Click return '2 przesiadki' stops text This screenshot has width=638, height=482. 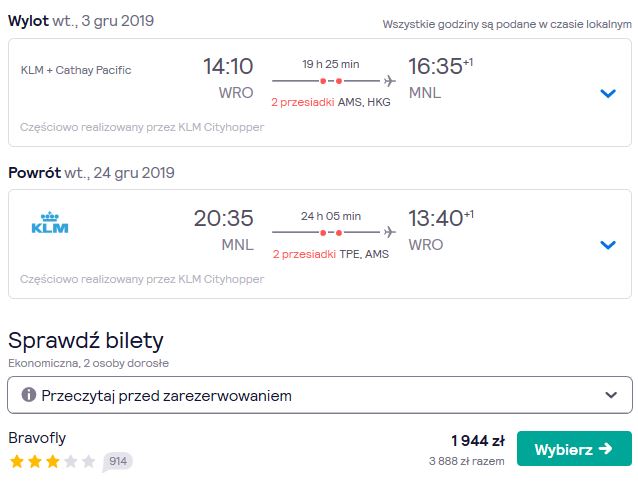click(304, 254)
